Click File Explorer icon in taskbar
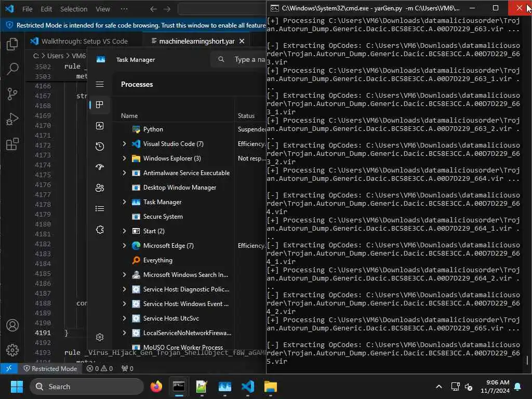Viewport: 532px width, 399px height. pos(270,387)
